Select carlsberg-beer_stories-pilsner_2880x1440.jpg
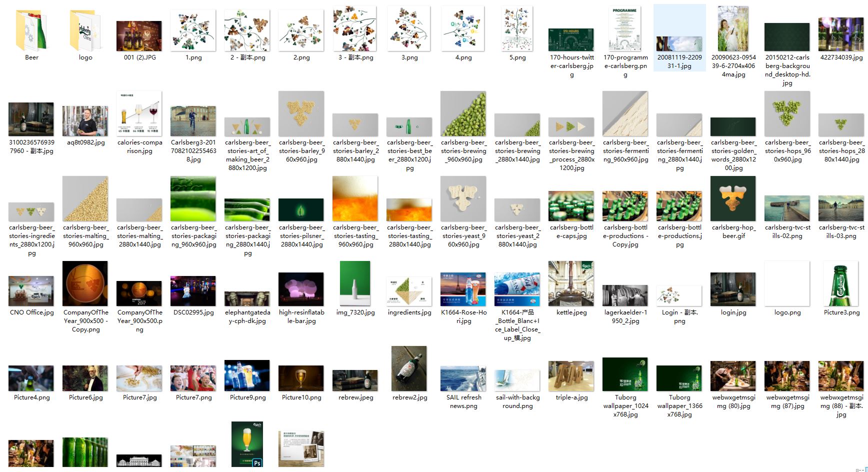Screen dimensions: 868x472 (x=301, y=210)
